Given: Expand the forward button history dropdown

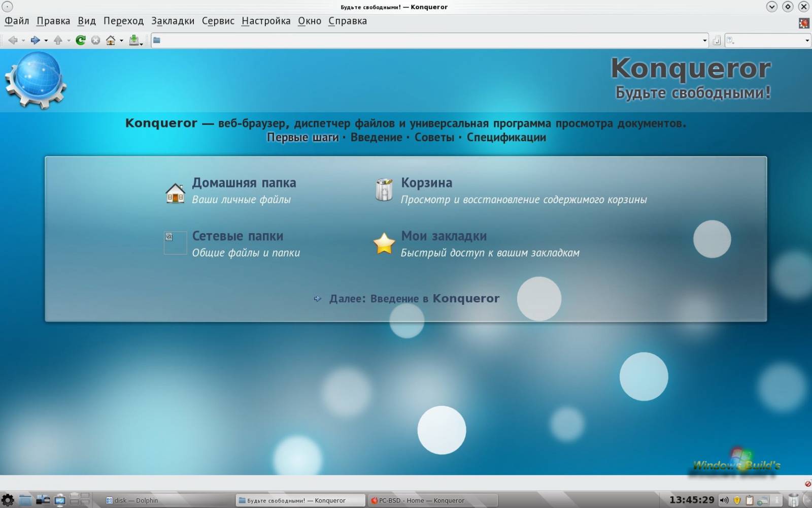Looking at the screenshot, I should point(46,41).
